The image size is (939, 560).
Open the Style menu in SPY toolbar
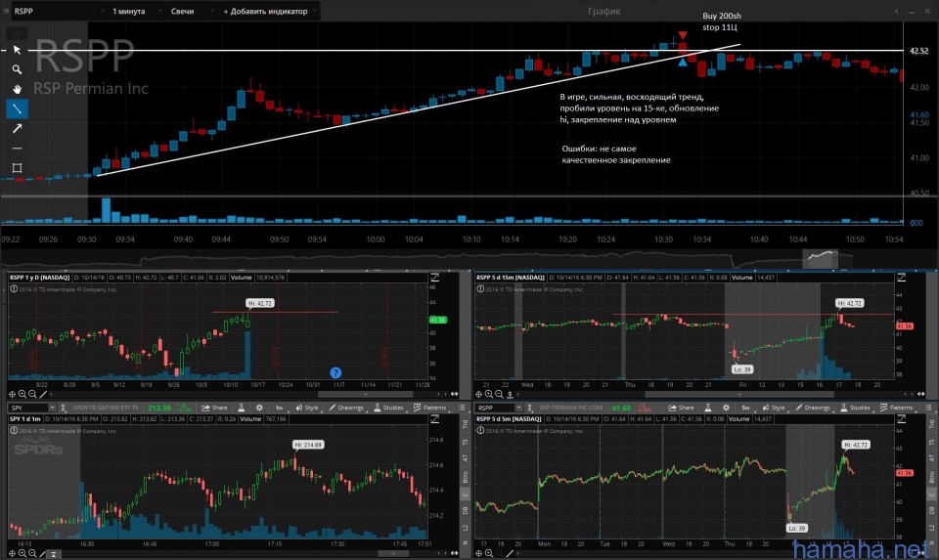[x=307, y=408]
